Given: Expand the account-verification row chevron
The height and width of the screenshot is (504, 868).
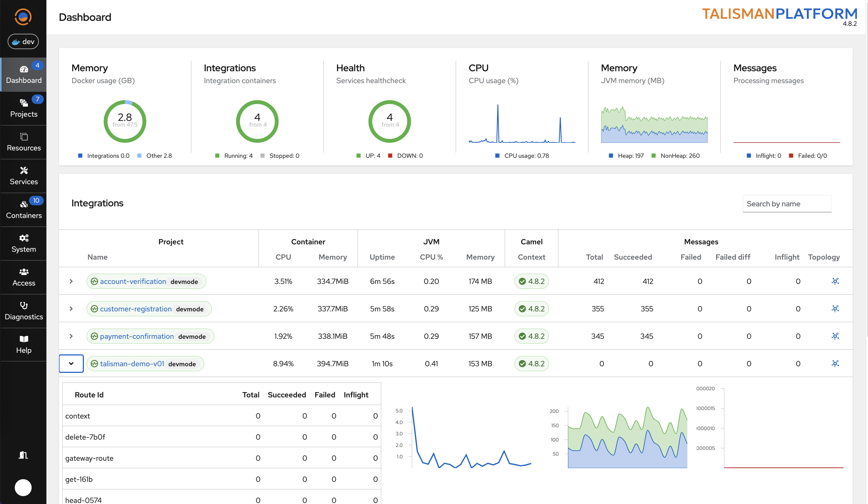Looking at the screenshot, I should click(x=71, y=281).
